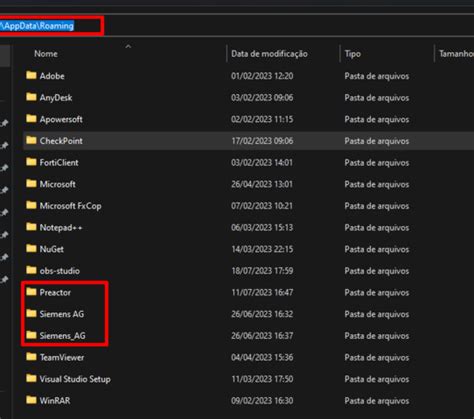Click the WinRAR folder icon

coord(31,400)
